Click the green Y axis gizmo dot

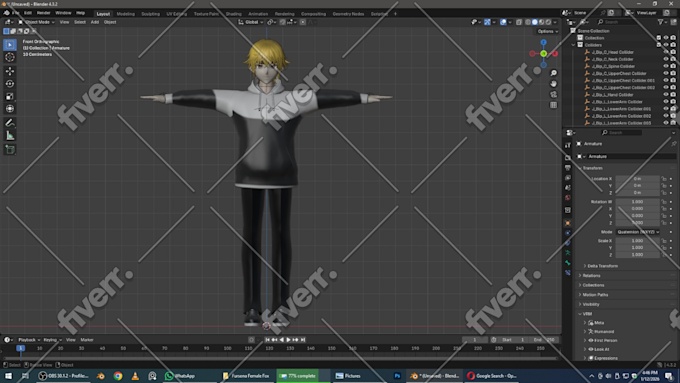[543, 53]
